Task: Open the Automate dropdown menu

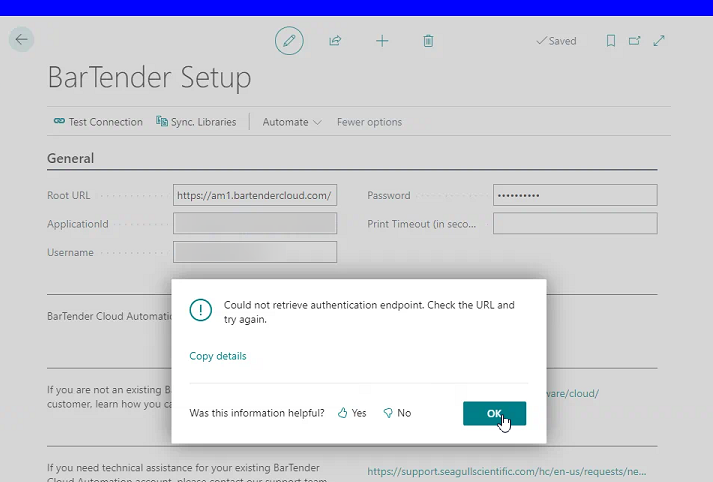Action: (292, 122)
